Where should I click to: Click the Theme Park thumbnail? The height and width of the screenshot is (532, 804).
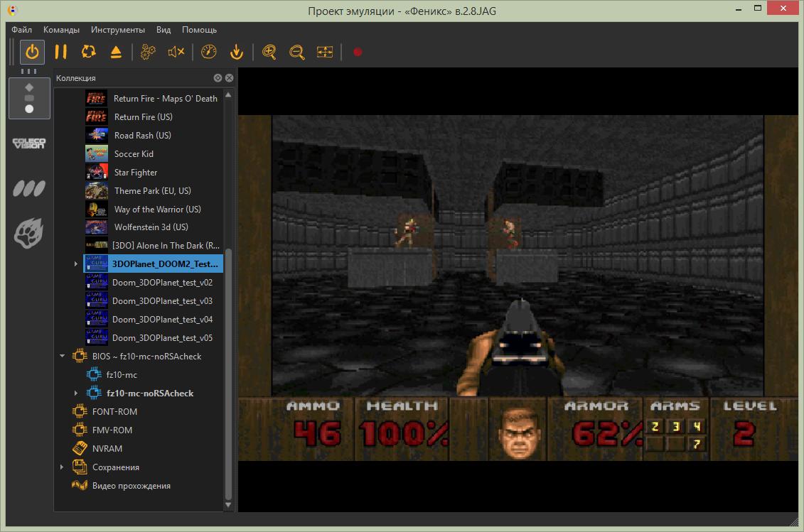click(x=97, y=190)
